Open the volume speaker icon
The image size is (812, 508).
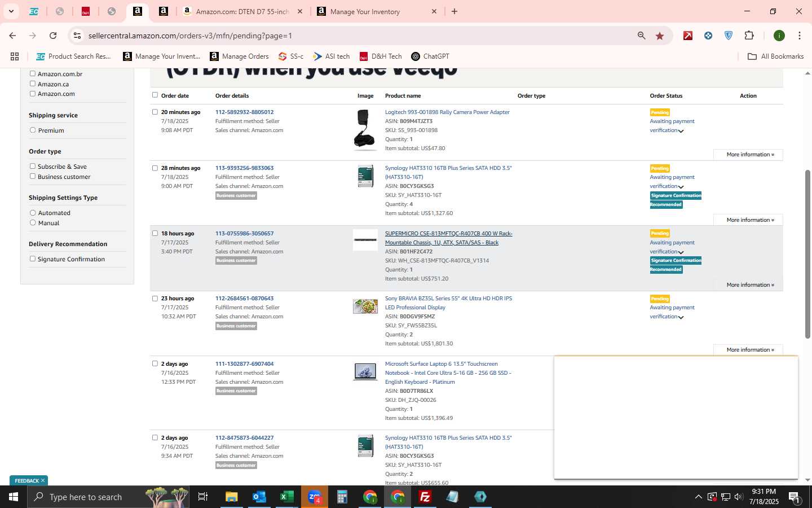click(739, 497)
